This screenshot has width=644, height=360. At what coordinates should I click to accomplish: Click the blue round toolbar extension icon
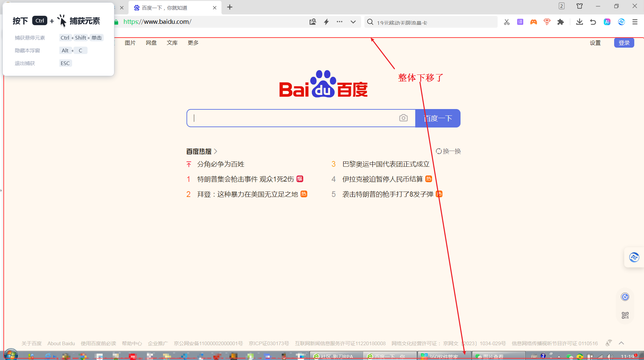click(622, 22)
